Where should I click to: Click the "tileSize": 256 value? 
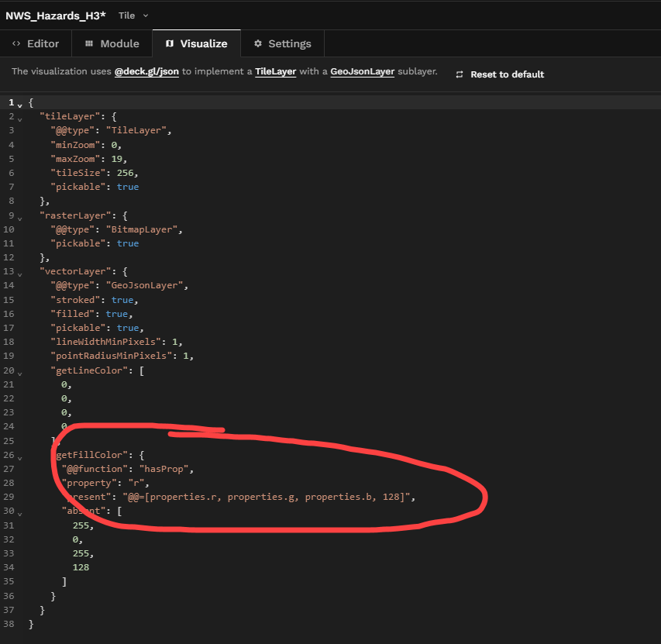(x=126, y=173)
